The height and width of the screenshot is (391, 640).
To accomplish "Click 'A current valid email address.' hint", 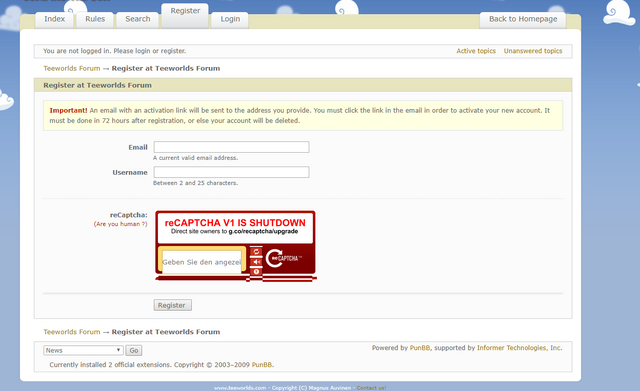I will point(196,158).
